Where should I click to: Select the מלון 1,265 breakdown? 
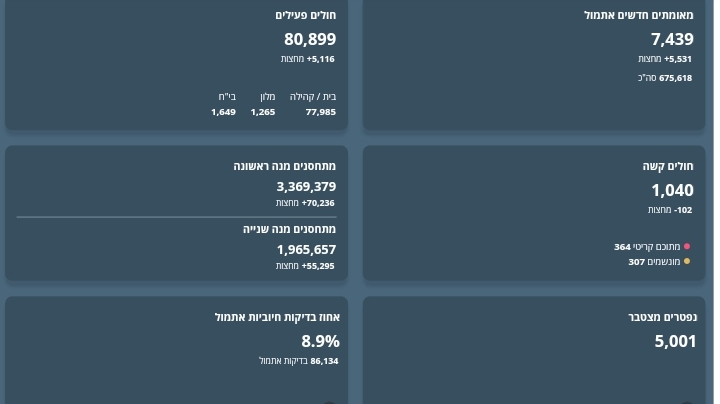click(x=263, y=105)
